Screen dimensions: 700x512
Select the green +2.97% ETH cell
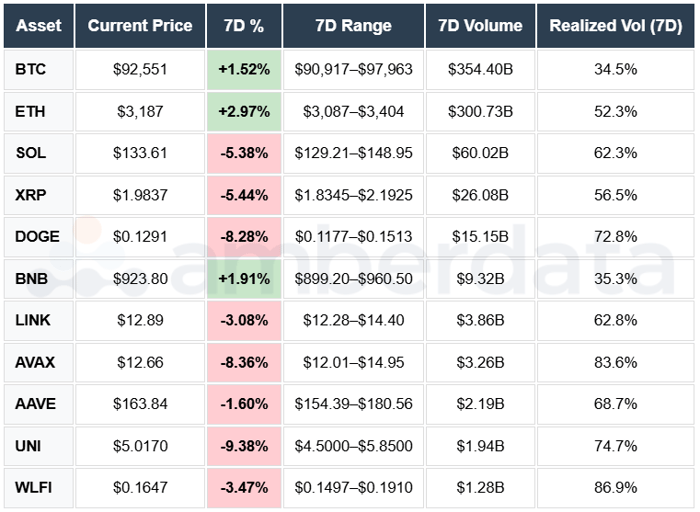244,111
